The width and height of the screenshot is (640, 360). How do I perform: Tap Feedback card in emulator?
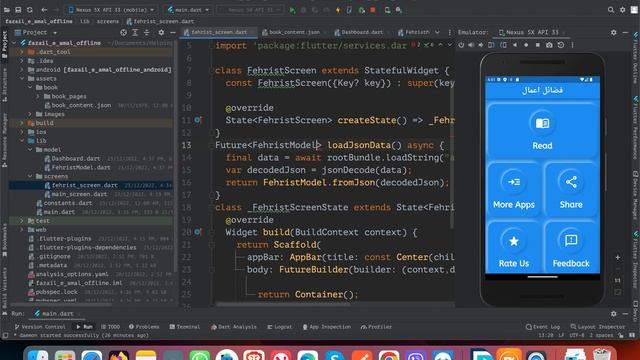pyautogui.click(x=571, y=247)
